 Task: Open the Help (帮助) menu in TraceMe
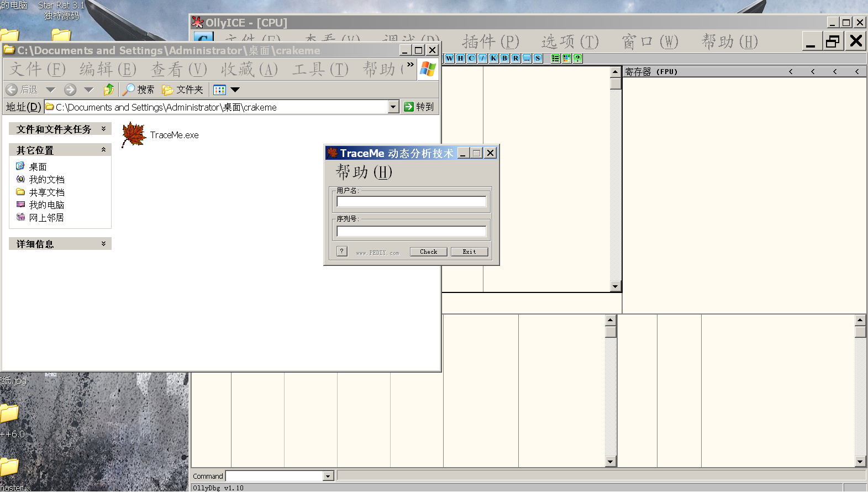click(364, 172)
